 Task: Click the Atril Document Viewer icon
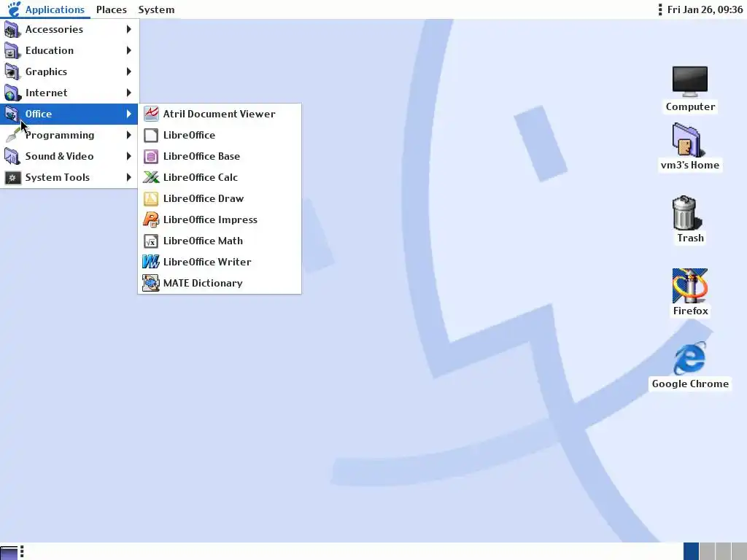pyautogui.click(x=151, y=114)
